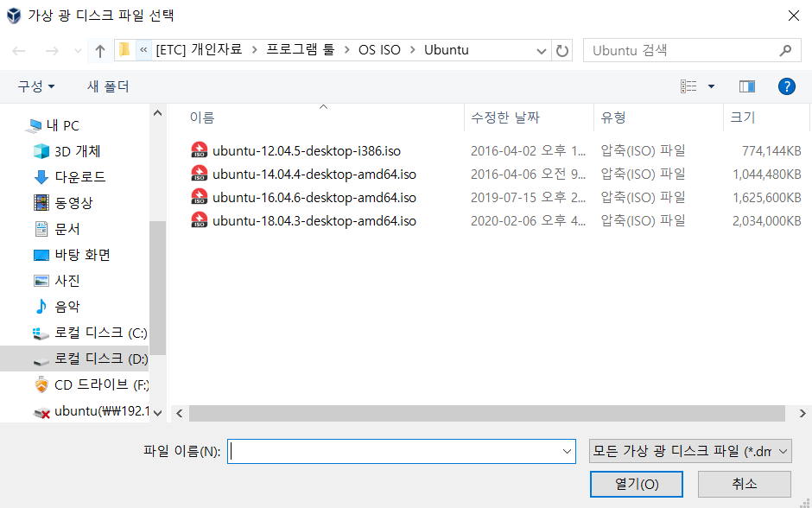812x508 pixels.
Task: Show hidden path segments via double chevron
Action: [143, 50]
